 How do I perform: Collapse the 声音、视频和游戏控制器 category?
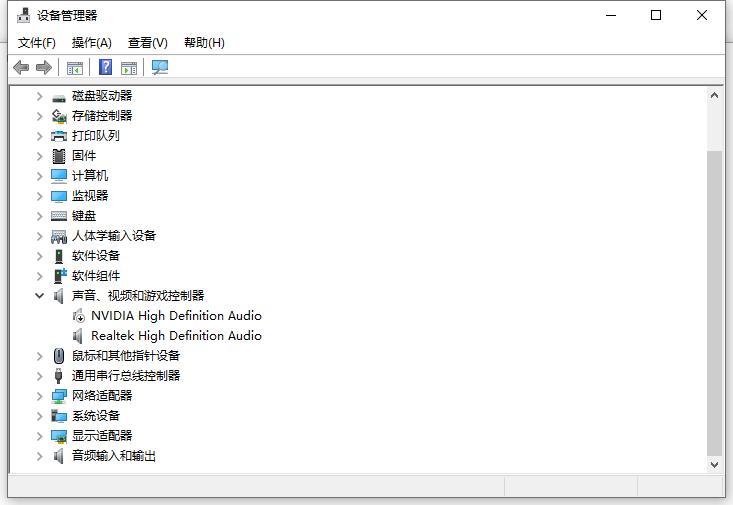click(x=39, y=296)
